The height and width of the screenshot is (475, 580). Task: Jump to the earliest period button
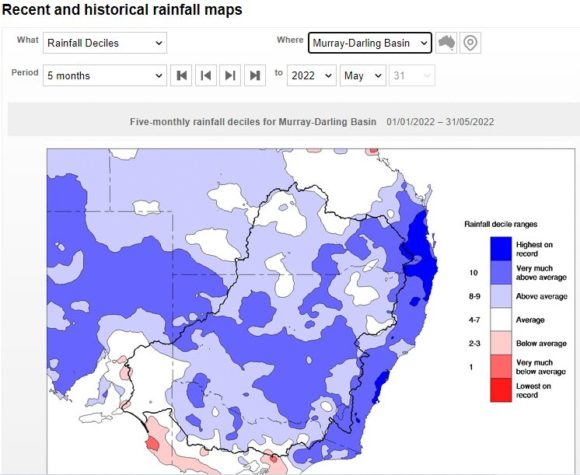point(181,75)
